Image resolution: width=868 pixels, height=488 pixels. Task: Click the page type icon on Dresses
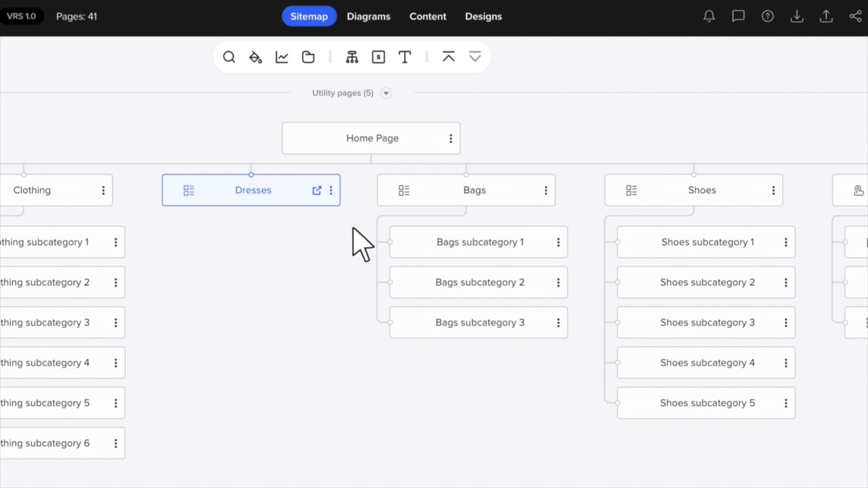click(x=189, y=190)
